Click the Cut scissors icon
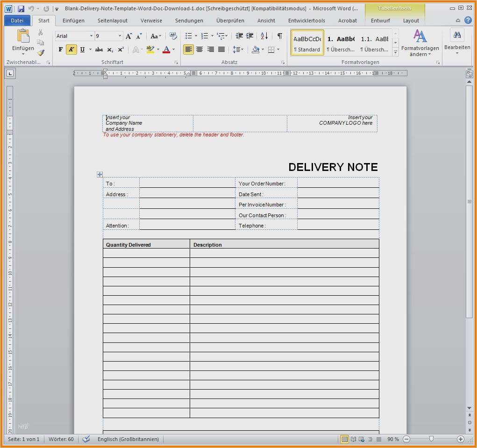 pos(41,32)
